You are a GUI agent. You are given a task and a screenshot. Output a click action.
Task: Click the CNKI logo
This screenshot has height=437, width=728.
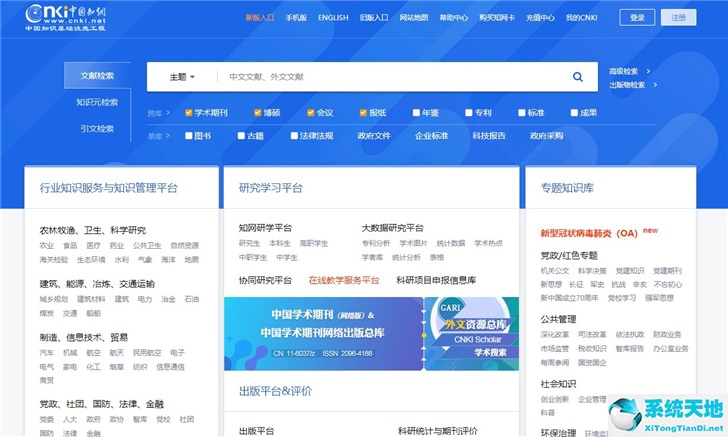click(65, 18)
